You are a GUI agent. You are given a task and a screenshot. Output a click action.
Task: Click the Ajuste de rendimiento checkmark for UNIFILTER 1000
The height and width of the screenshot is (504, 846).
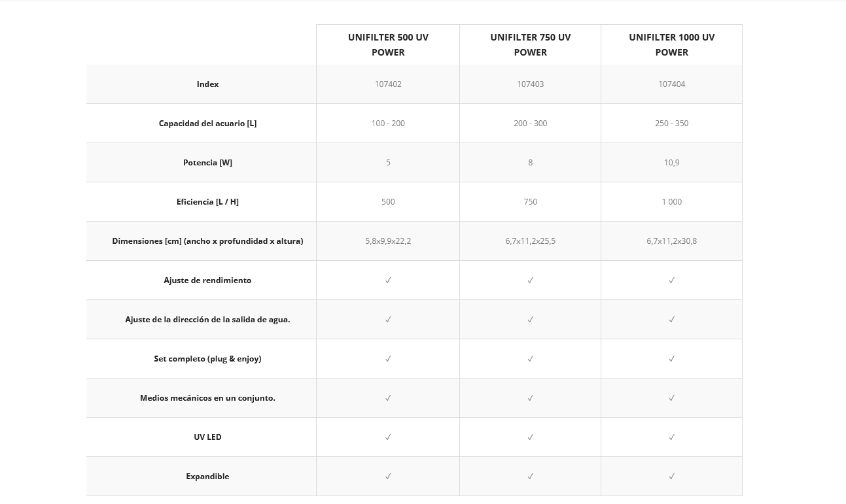coord(671,280)
